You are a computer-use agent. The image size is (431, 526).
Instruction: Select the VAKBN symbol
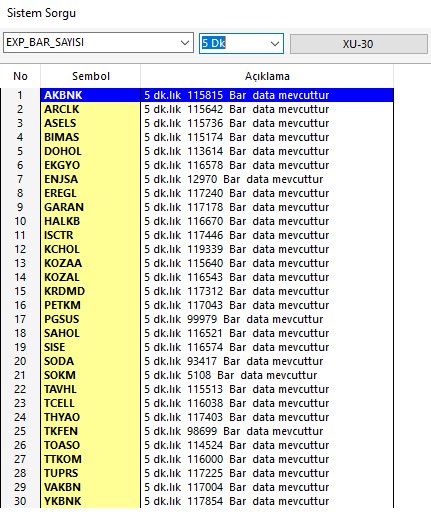pos(62,487)
